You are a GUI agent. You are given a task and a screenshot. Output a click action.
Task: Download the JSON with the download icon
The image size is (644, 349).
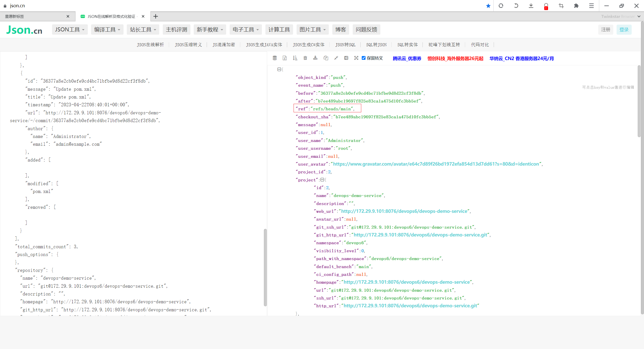315,58
